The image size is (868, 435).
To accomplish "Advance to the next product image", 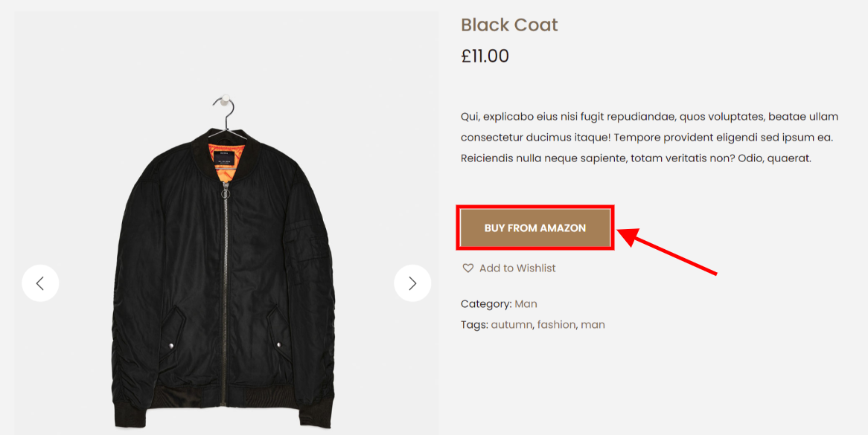I will (x=412, y=283).
